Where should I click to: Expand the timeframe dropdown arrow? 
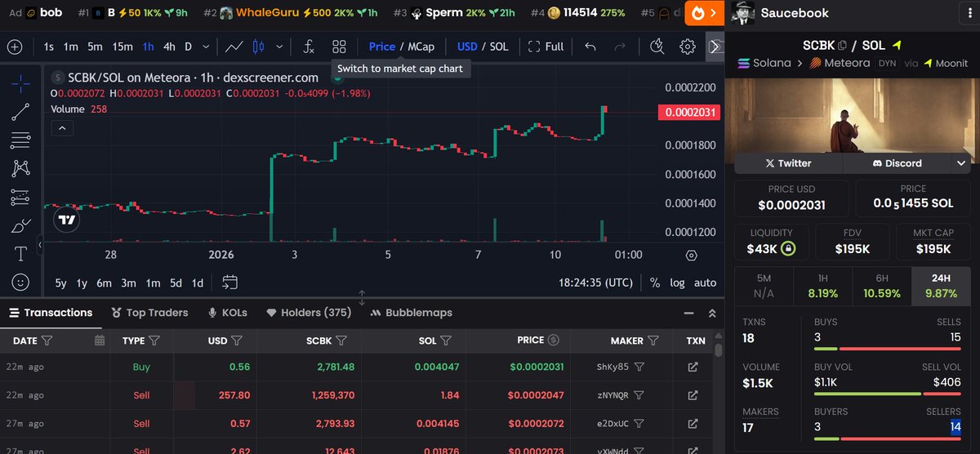pyautogui.click(x=206, y=47)
